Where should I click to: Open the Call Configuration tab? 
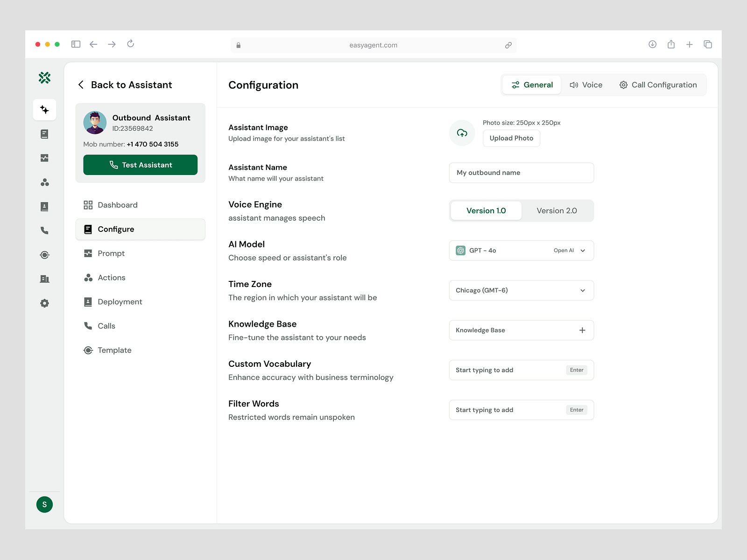(x=658, y=84)
